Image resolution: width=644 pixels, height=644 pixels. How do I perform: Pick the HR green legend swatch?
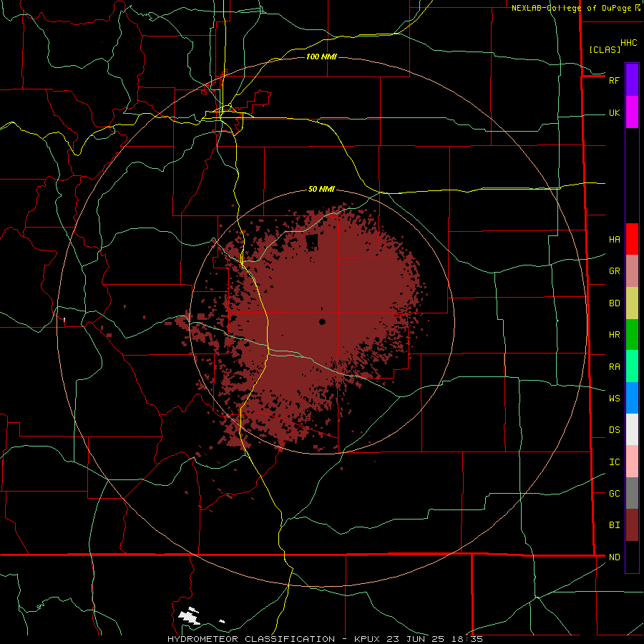coord(632,335)
